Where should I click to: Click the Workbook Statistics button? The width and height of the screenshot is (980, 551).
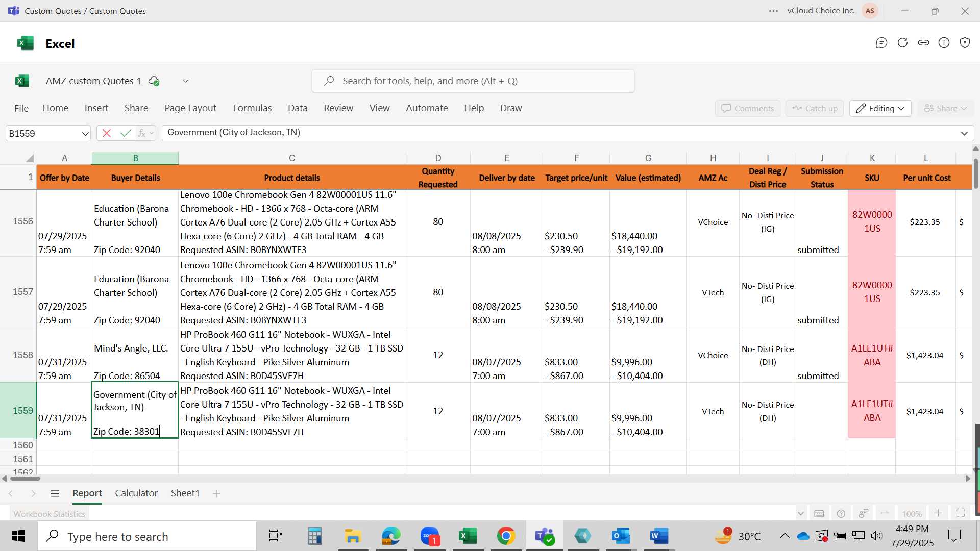pyautogui.click(x=50, y=514)
